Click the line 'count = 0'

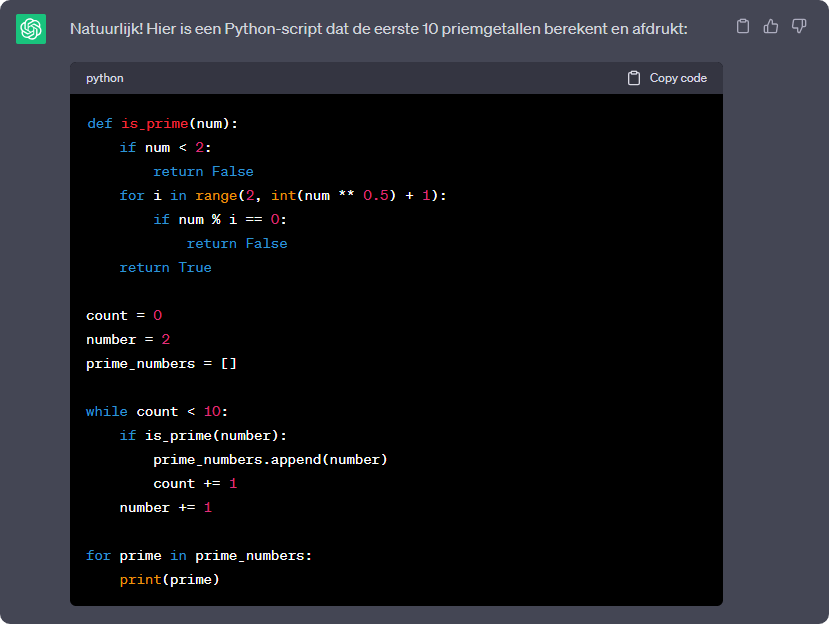pyautogui.click(x=124, y=316)
